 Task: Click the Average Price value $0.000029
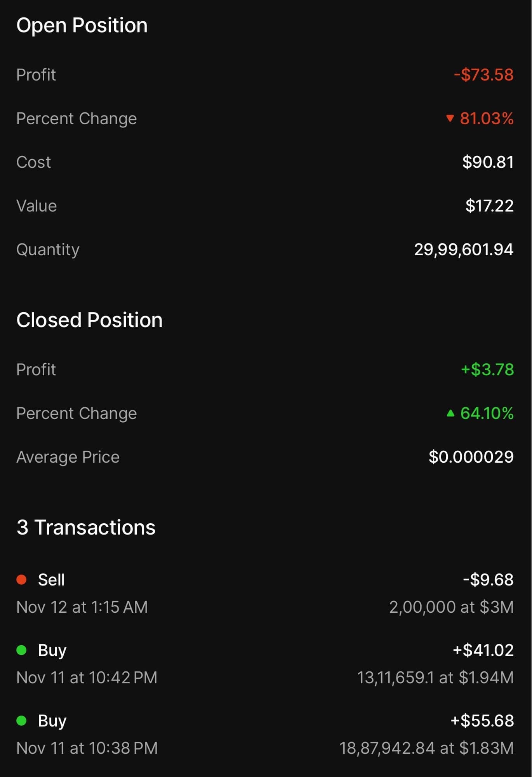pyautogui.click(x=471, y=457)
